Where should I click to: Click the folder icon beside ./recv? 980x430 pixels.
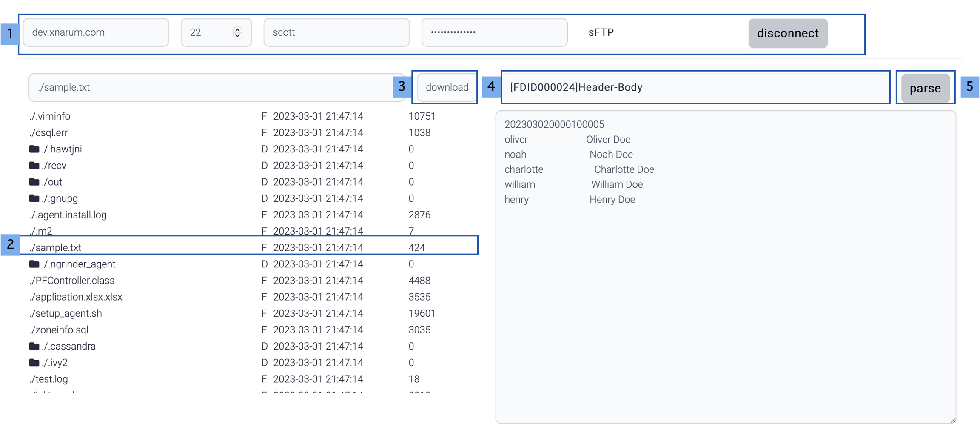click(34, 165)
